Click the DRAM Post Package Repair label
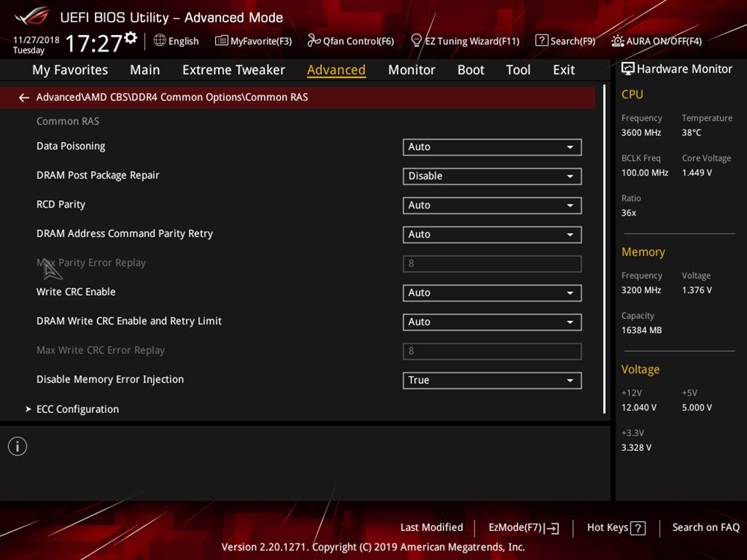The width and height of the screenshot is (747, 560). (98, 175)
